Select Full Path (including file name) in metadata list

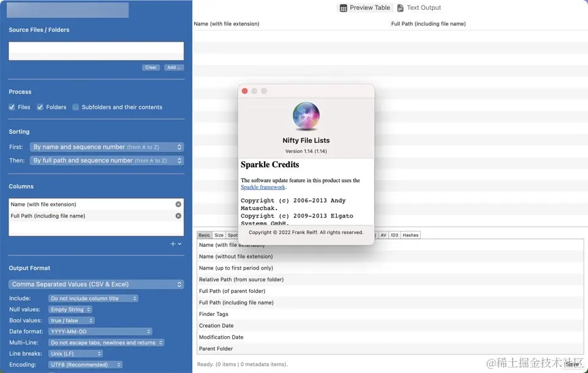390,303
